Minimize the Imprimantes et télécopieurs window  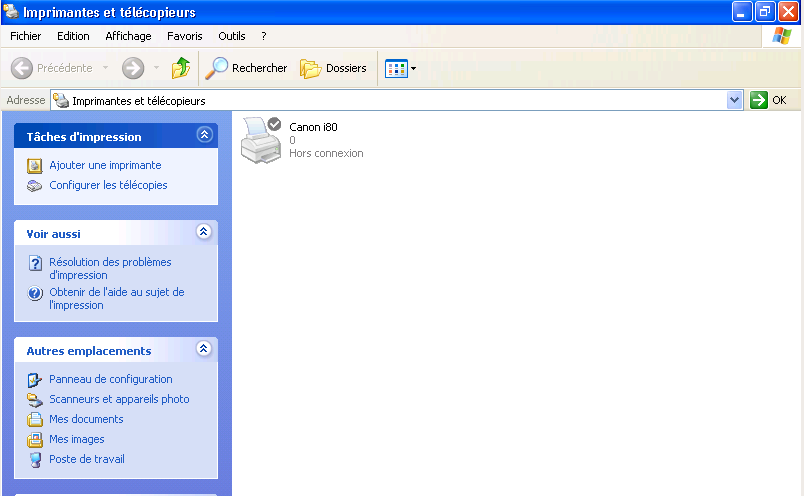click(x=742, y=12)
